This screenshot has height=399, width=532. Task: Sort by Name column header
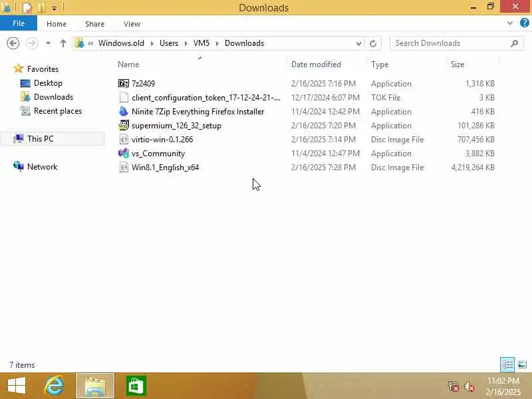pyautogui.click(x=128, y=65)
